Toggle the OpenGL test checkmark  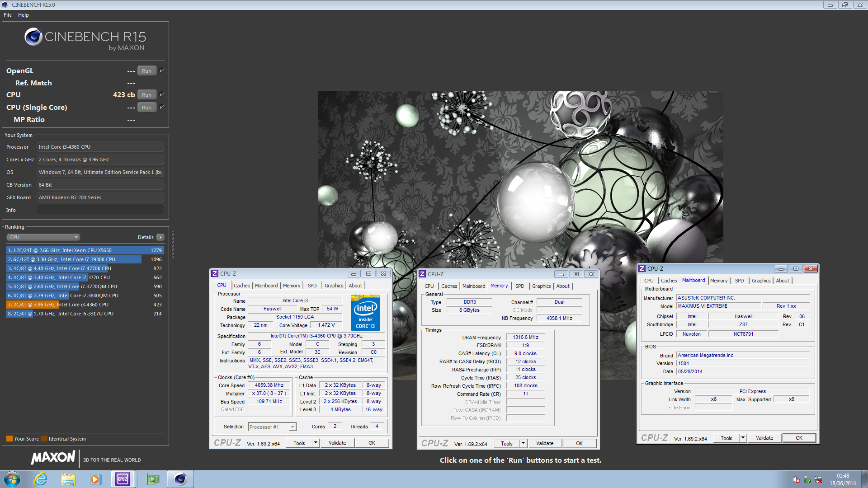pos(162,70)
